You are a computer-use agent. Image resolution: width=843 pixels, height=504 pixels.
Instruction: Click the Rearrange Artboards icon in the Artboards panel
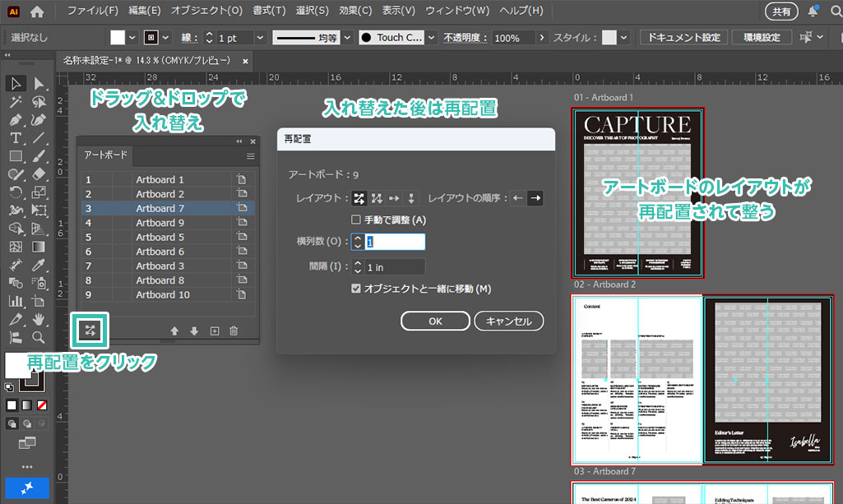click(90, 331)
